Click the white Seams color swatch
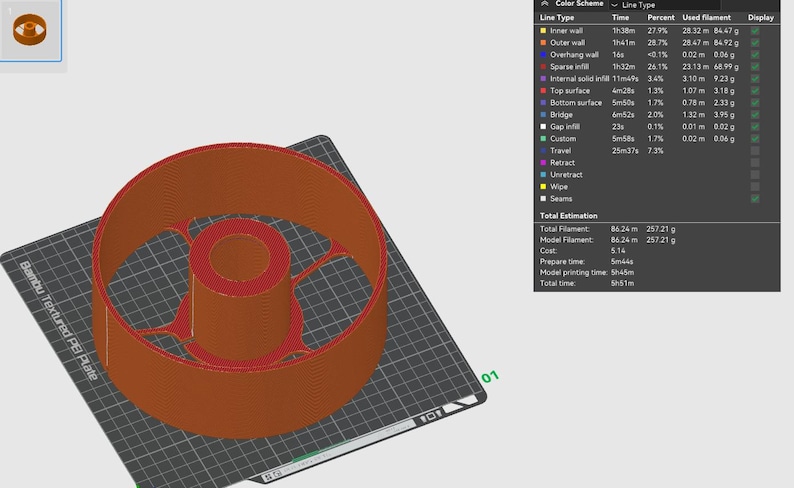This screenshot has height=488, width=794. (543, 199)
